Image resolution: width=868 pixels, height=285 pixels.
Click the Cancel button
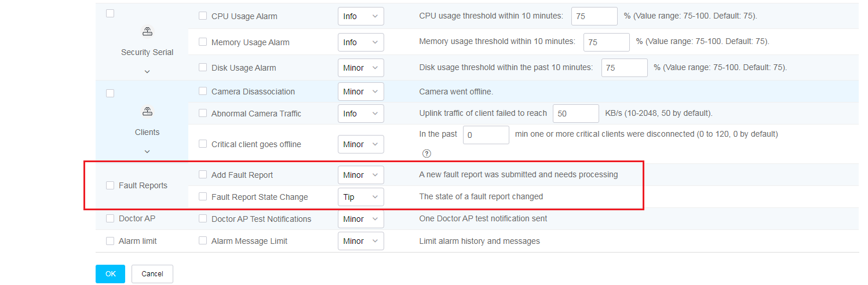click(152, 274)
